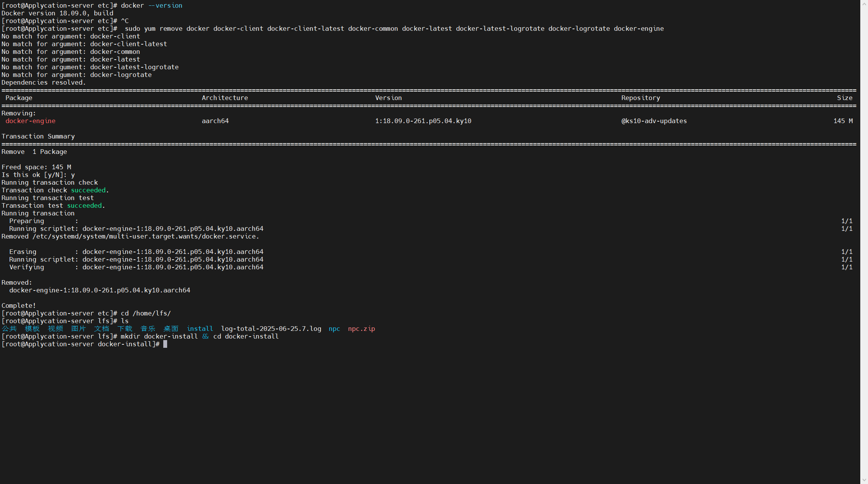Click the log-total-2025-06-25.7.log file name

point(271,329)
